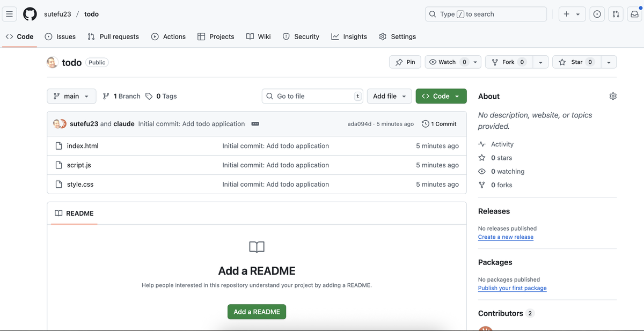This screenshot has height=331, width=644.
Task: Follow the Create a new release link
Action: [x=506, y=237]
